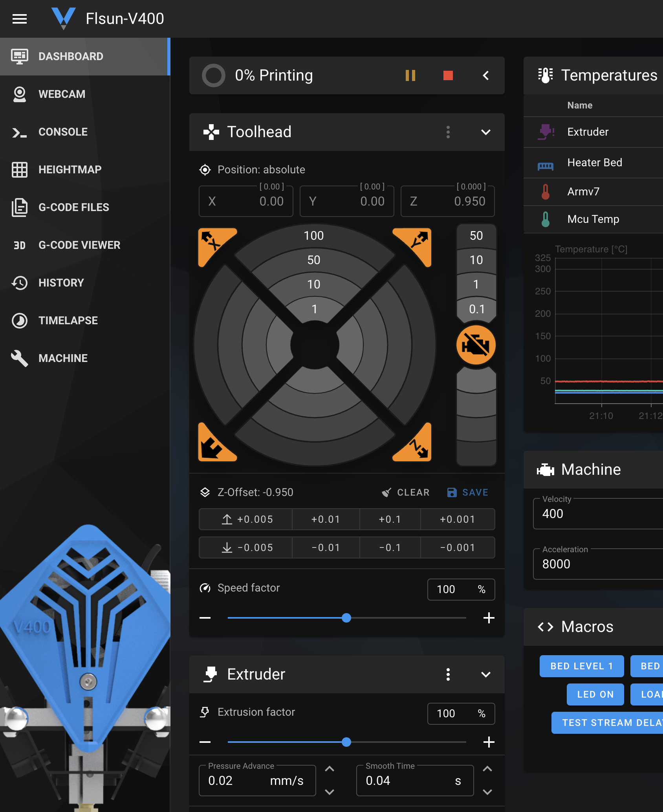Viewport: 663px width, 812px height.
Task: Pause the current print
Action: 410,75
